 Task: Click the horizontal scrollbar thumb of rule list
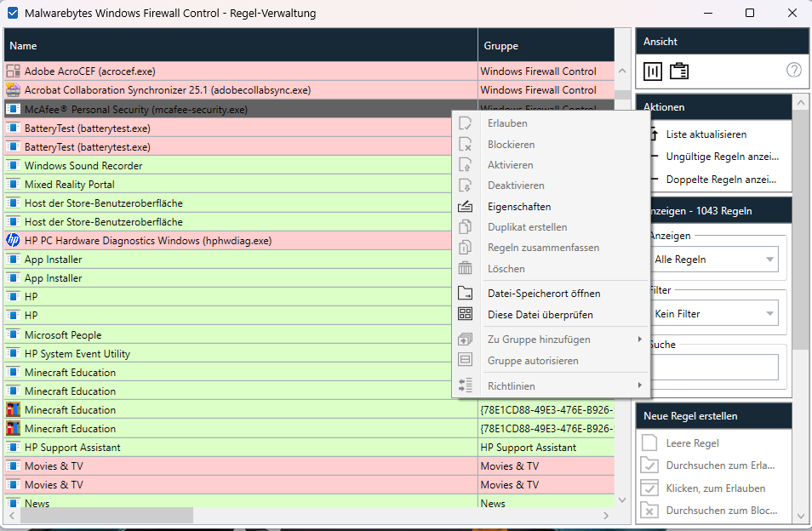pos(107,516)
